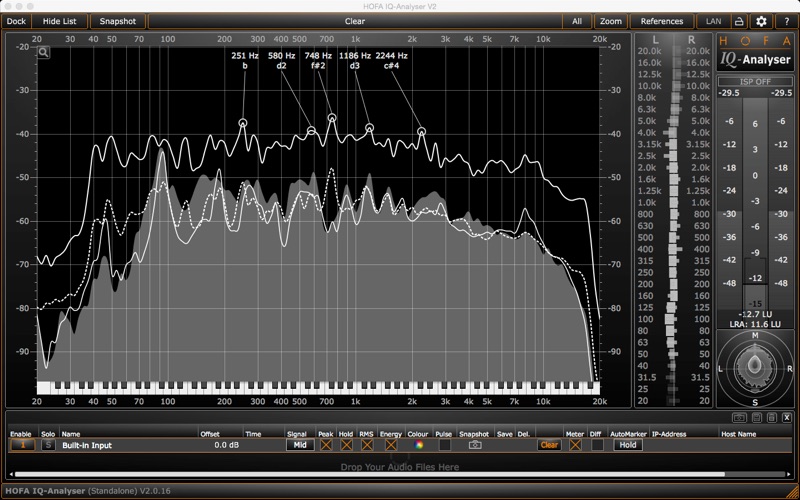Click the wide Clear button in the top toolbar
This screenshot has width=800, height=500.
(355, 21)
